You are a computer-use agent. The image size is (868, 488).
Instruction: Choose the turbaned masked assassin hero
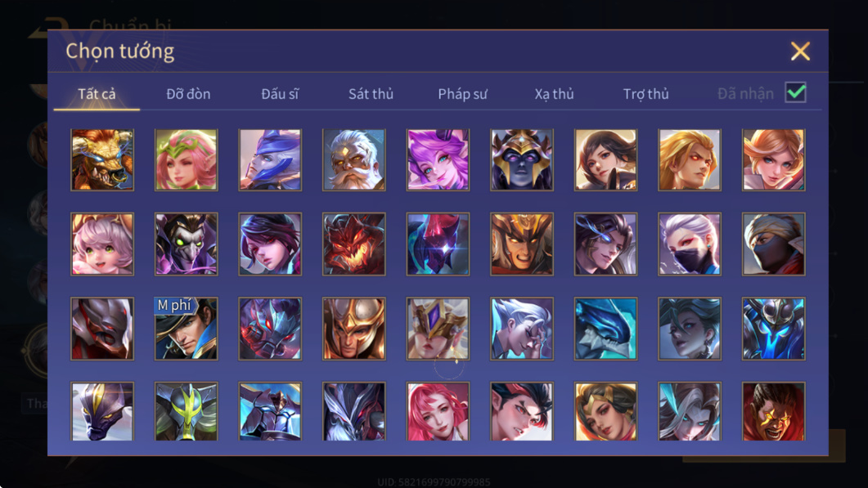[773, 244]
